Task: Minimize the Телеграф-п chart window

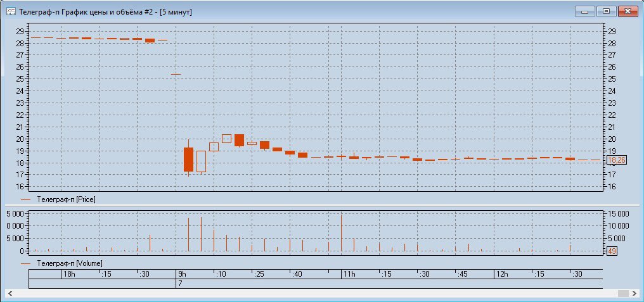Action: (585, 11)
